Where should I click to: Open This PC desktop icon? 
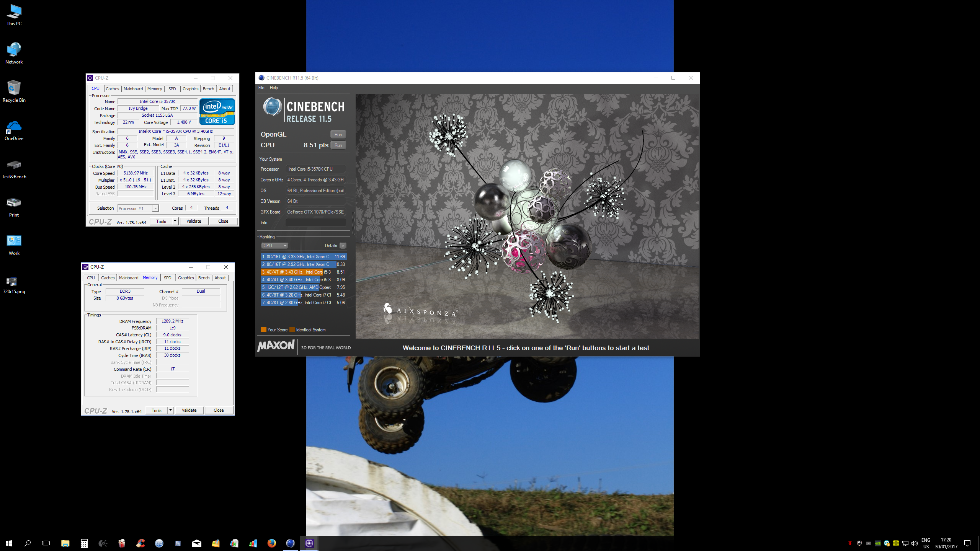click(x=14, y=15)
